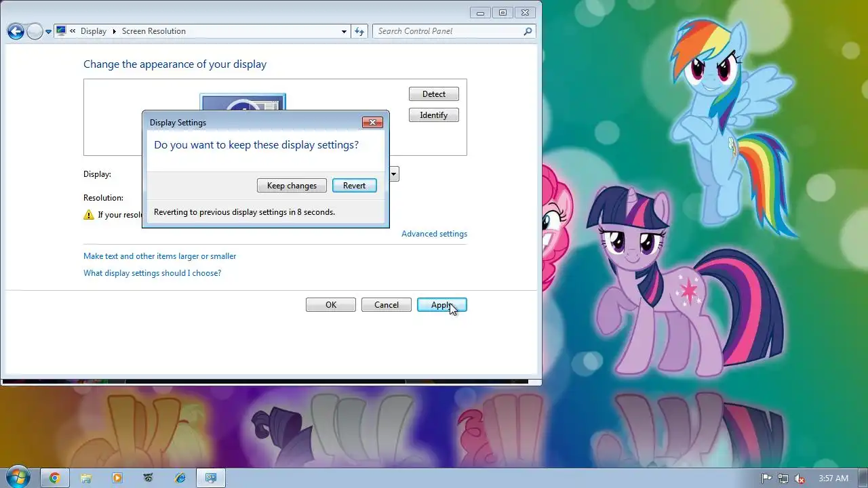Click the forward navigation arrow
Image resolution: width=868 pixels, height=488 pixels.
(35, 31)
